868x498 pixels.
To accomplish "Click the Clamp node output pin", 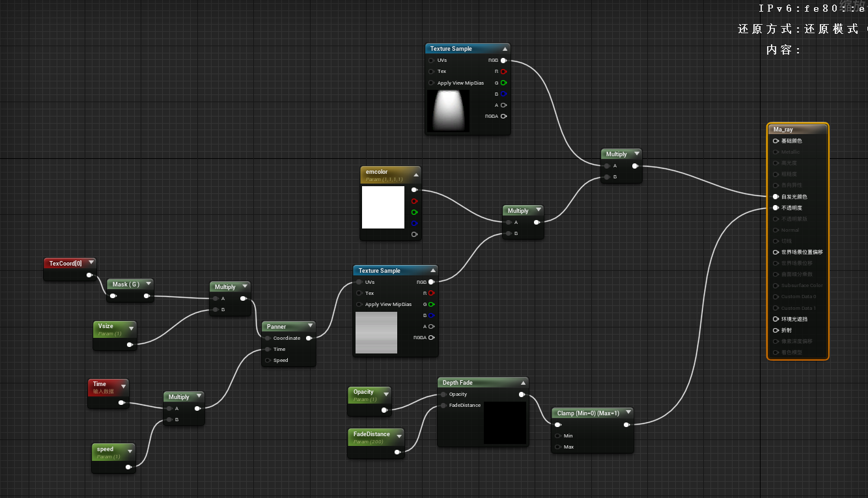I will [626, 424].
